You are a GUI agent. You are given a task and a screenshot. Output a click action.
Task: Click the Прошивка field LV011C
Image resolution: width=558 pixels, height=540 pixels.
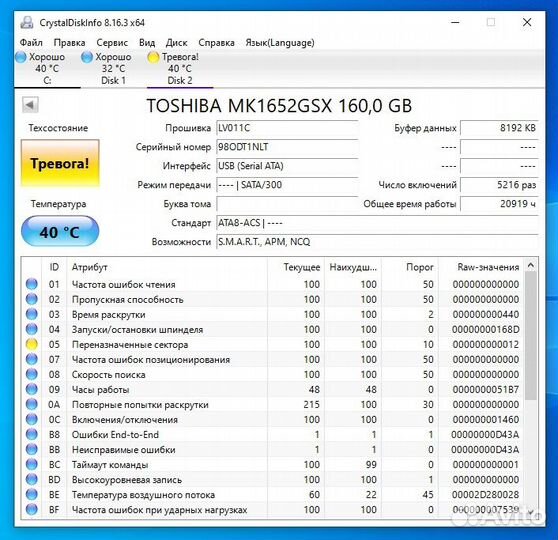[287, 128]
